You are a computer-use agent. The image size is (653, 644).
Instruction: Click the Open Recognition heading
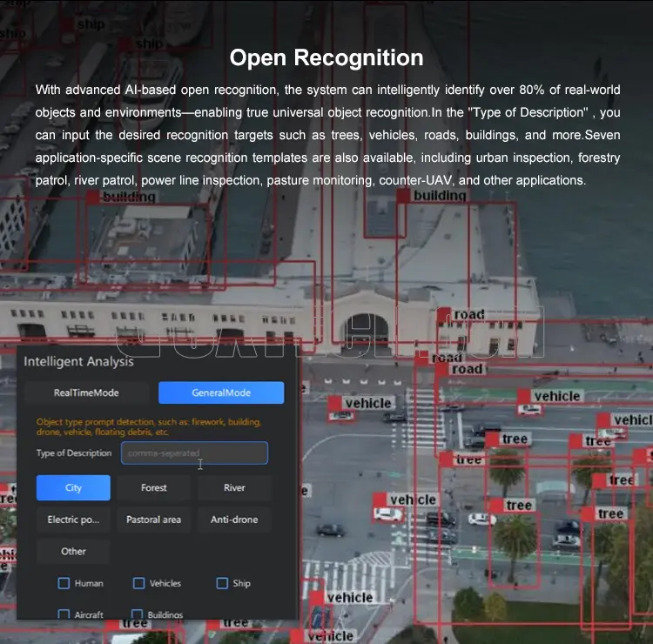(326, 57)
